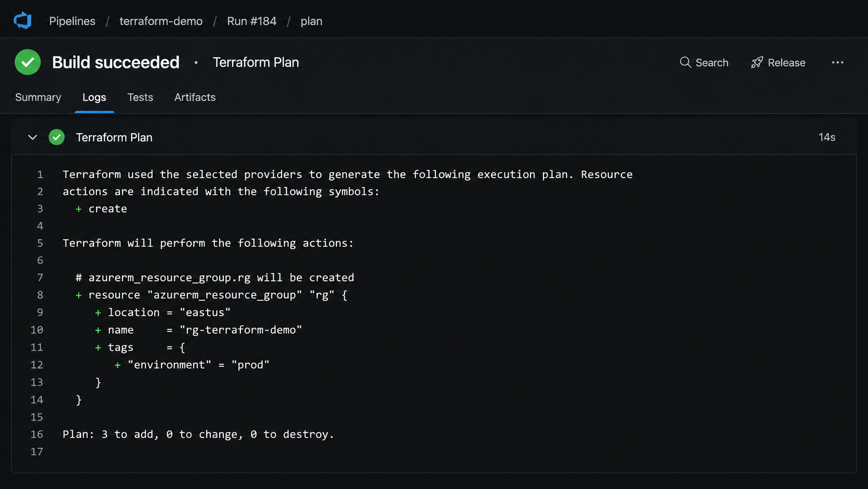Click the Azure DevOps logo icon
Viewport: 868px width, 489px height.
22,21
